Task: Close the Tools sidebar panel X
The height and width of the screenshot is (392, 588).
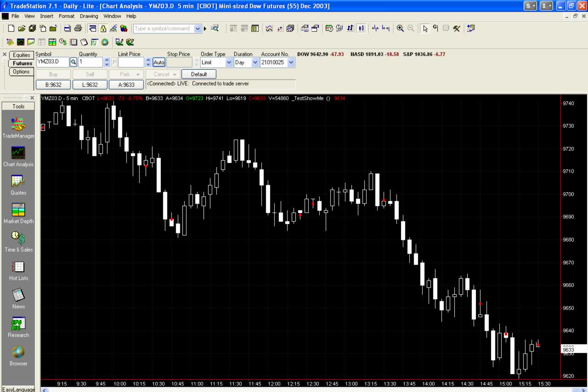Action: click(x=33, y=98)
